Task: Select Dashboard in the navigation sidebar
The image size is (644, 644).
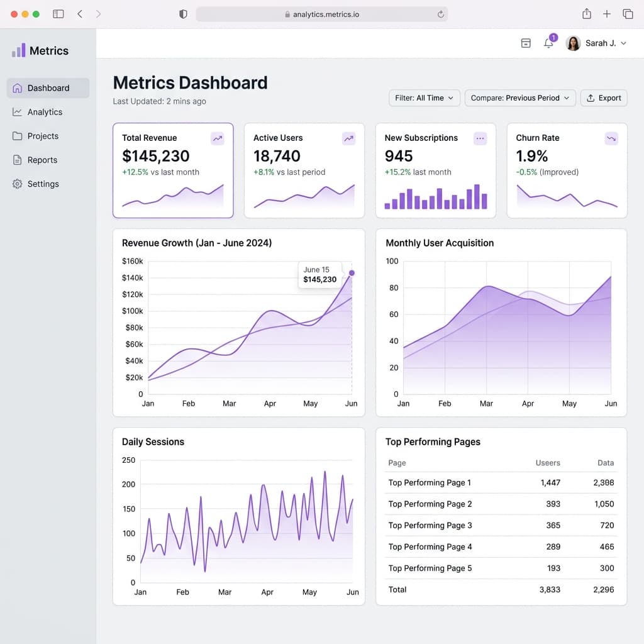Action: point(48,88)
